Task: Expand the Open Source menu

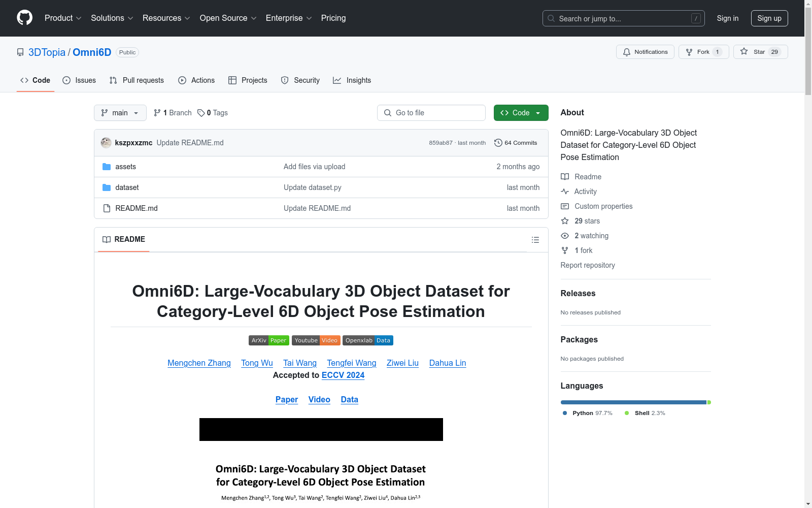Action: [228, 18]
